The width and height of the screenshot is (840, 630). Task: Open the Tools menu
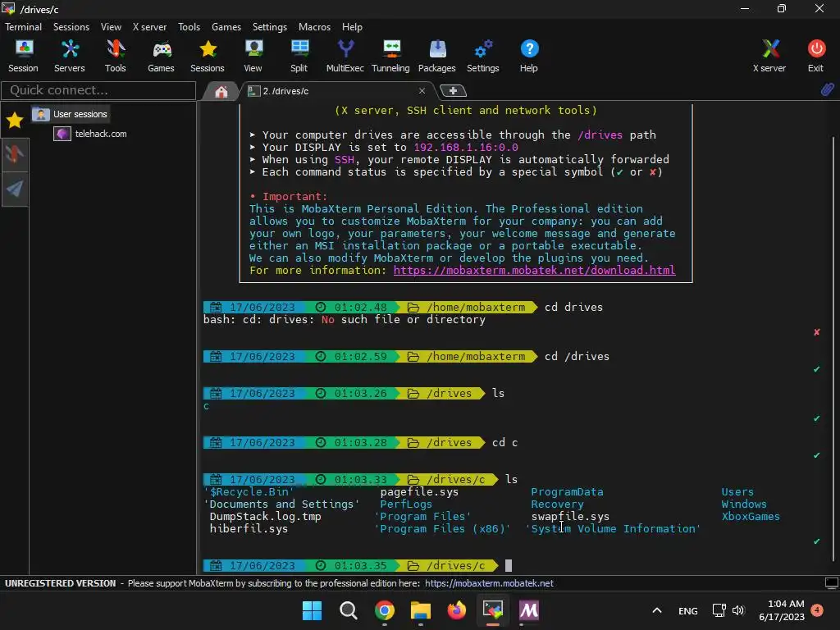189,27
